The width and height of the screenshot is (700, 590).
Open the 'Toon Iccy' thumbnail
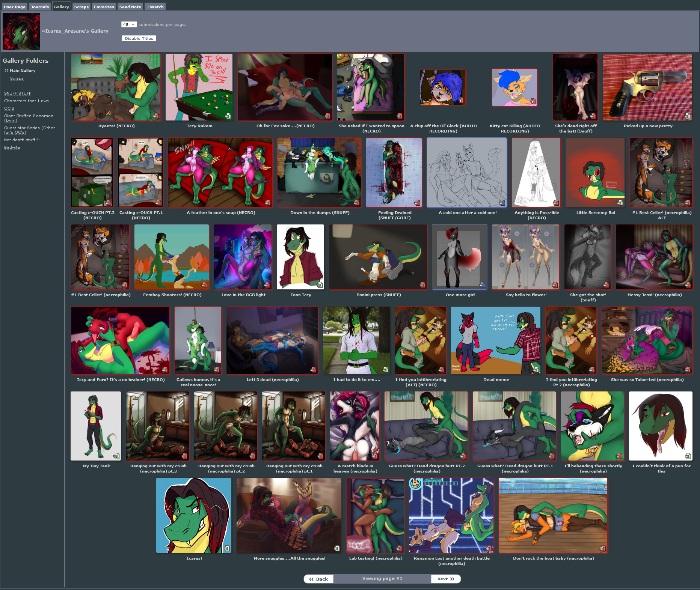point(300,257)
